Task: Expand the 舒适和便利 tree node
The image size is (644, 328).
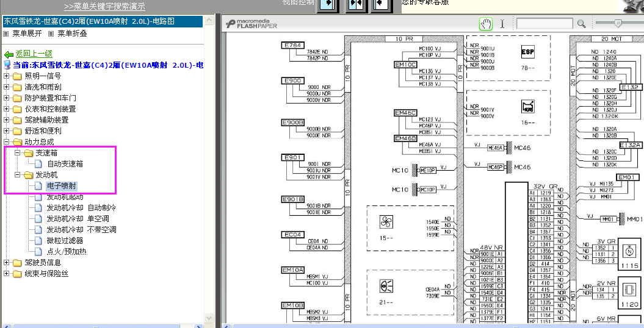Action: [x=7, y=131]
